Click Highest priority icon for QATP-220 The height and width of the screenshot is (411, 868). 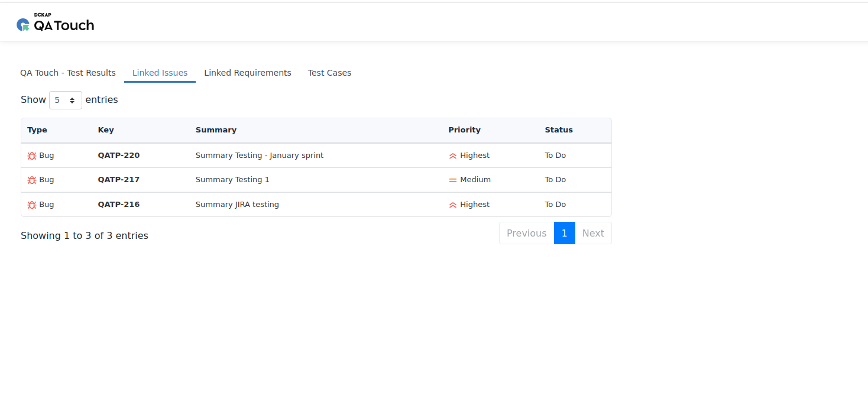click(453, 156)
